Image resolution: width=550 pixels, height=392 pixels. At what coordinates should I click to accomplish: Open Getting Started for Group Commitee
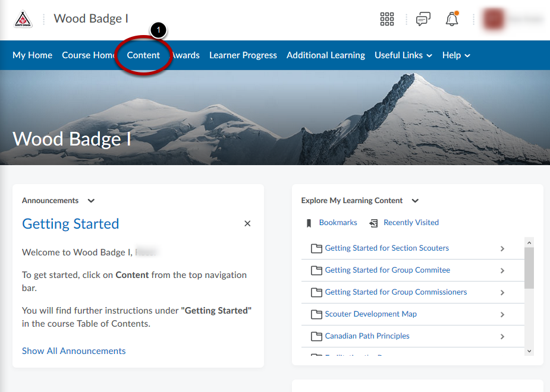(388, 270)
